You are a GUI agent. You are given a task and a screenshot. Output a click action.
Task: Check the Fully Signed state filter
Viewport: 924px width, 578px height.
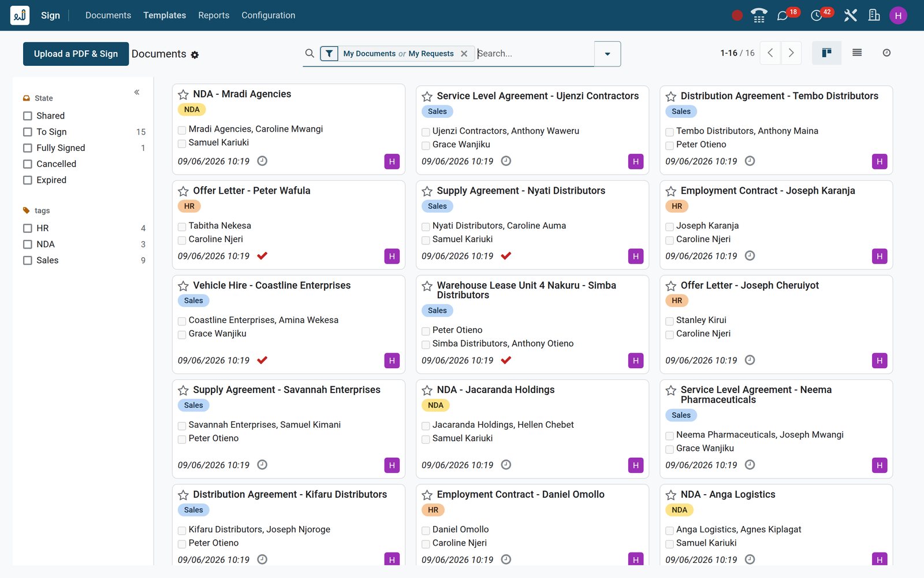tap(28, 148)
